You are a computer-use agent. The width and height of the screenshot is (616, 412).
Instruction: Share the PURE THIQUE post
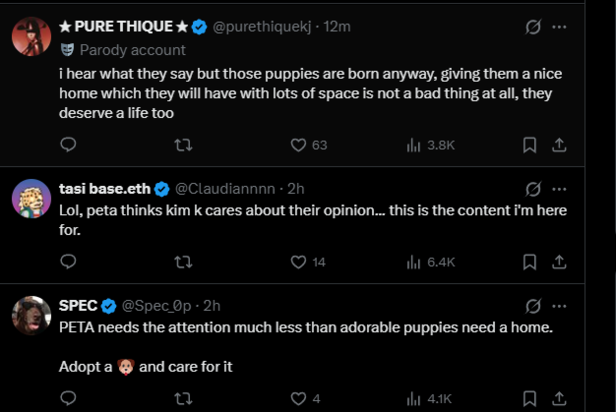(560, 145)
